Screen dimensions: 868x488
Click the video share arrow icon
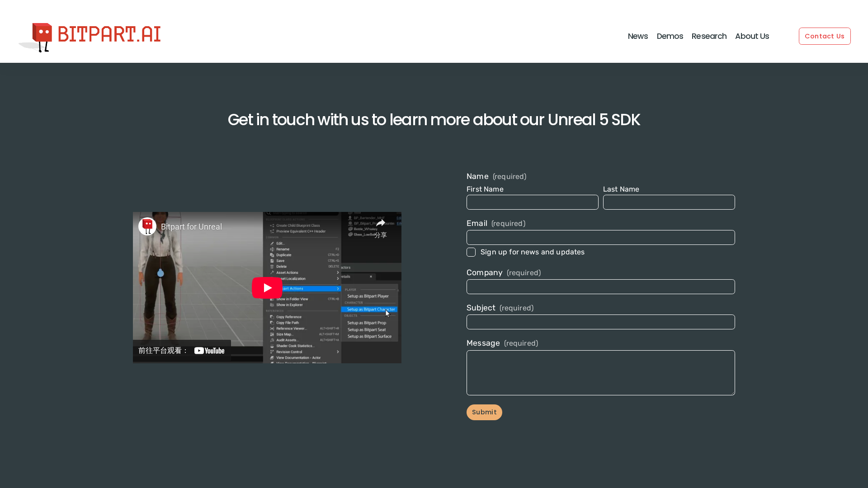click(x=381, y=223)
